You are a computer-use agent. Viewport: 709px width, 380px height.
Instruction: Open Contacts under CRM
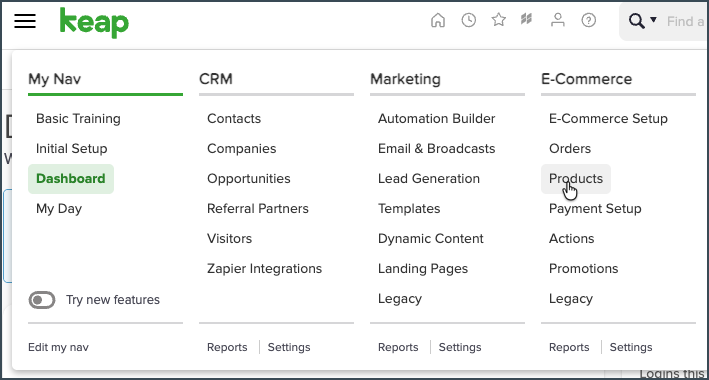click(x=234, y=119)
